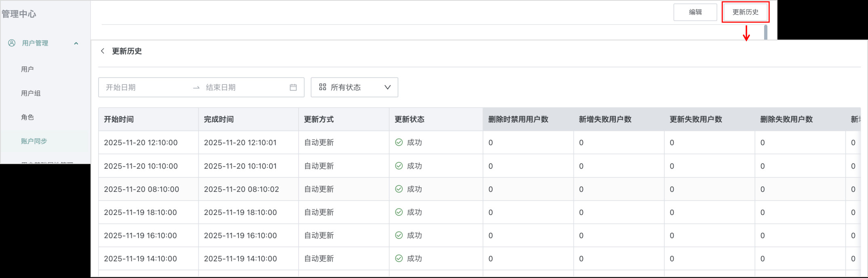Click the 更新历史 button
The width and height of the screenshot is (868, 278).
pyautogui.click(x=745, y=12)
